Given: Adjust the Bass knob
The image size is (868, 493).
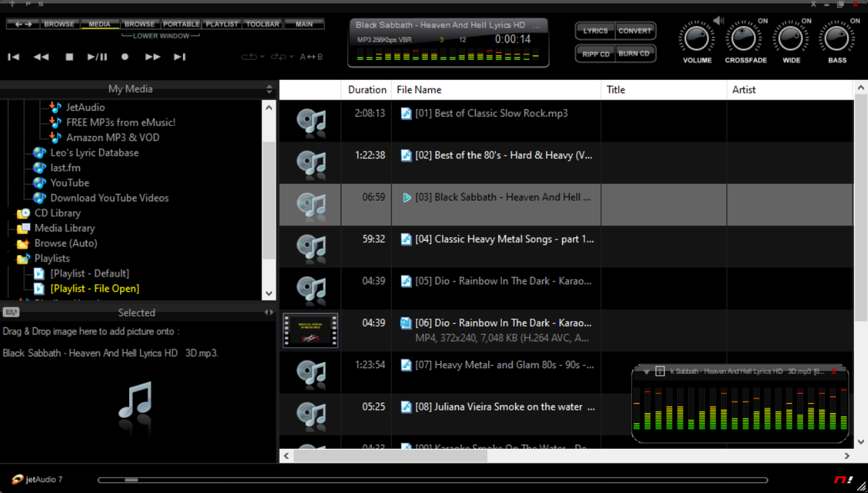Looking at the screenshot, I should [837, 39].
